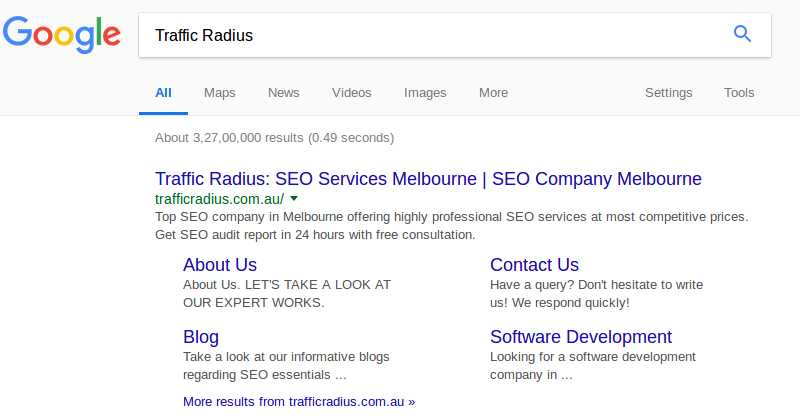Click More results from trafficradius.com.au

tap(299, 402)
